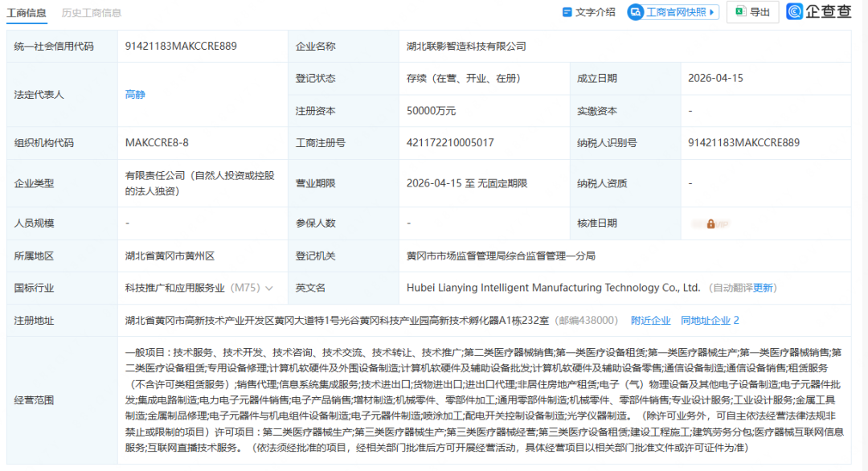Image resolution: width=868 pixels, height=471 pixels.
Task: Click the arrow on 工商官网快照 button
Action: pyautogui.click(x=713, y=12)
